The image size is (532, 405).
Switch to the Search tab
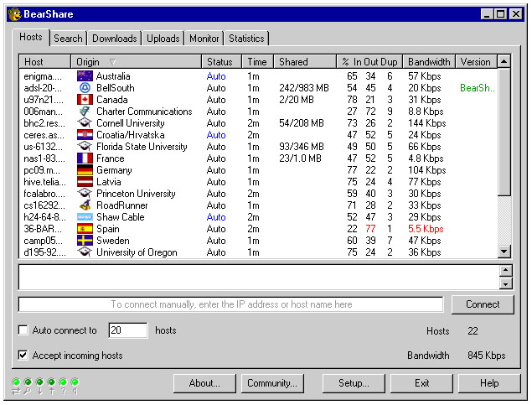tap(68, 39)
